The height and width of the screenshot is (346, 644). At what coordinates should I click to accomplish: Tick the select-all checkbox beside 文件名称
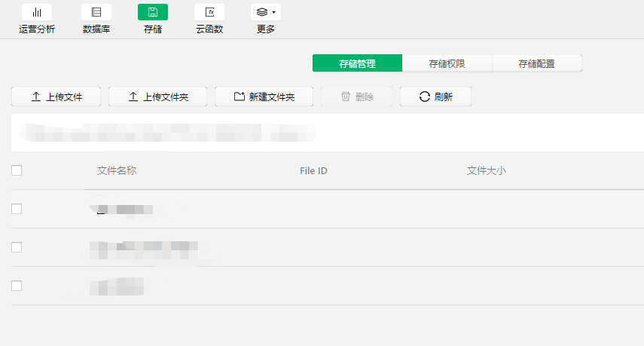17,170
